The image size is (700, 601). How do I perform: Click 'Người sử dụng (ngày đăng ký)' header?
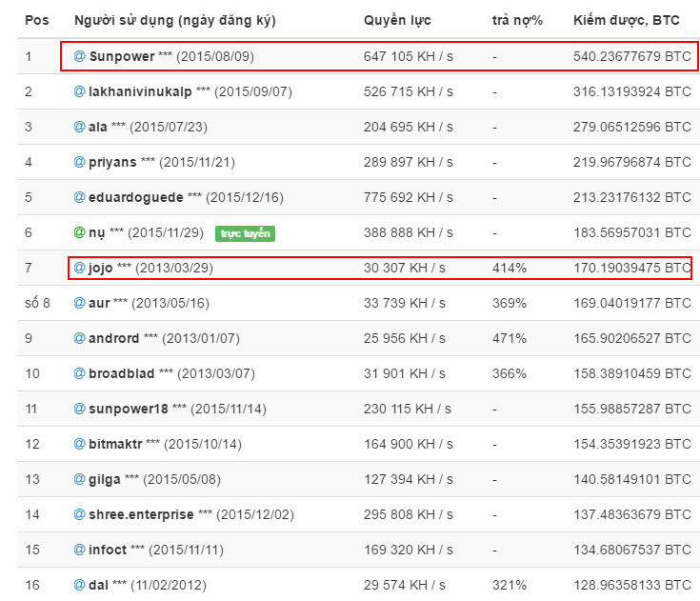pyautogui.click(x=175, y=21)
